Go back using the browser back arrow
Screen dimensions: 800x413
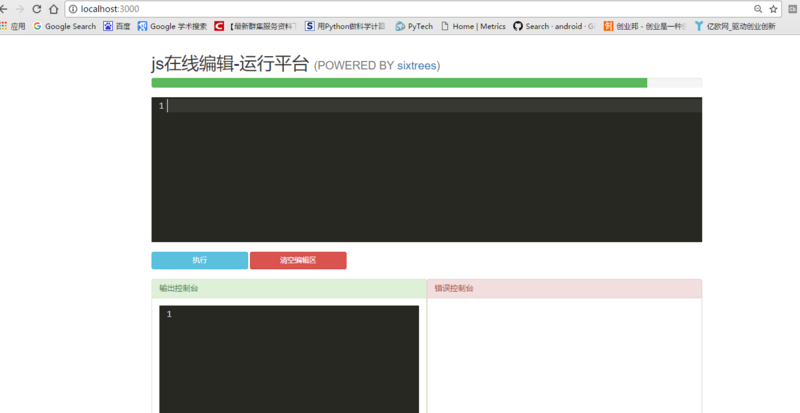(4, 9)
